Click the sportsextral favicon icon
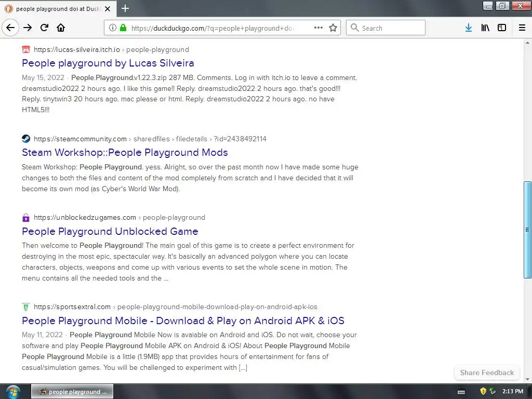 26,307
